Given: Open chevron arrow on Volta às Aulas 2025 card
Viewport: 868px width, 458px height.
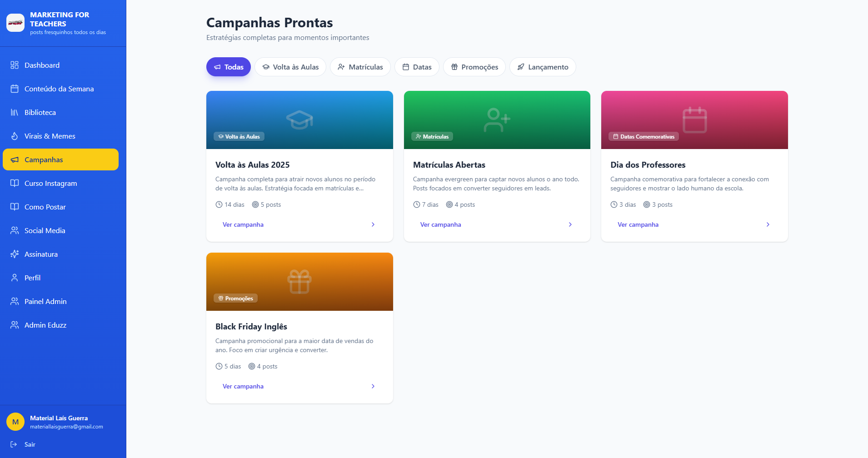Looking at the screenshot, I should coord(373,224).
